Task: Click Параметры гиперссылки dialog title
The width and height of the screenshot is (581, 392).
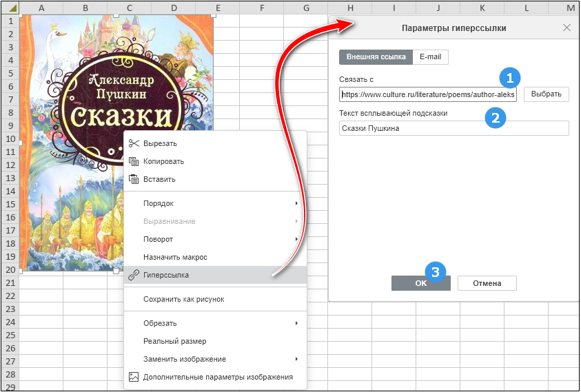Action: (x=454, y=28)
